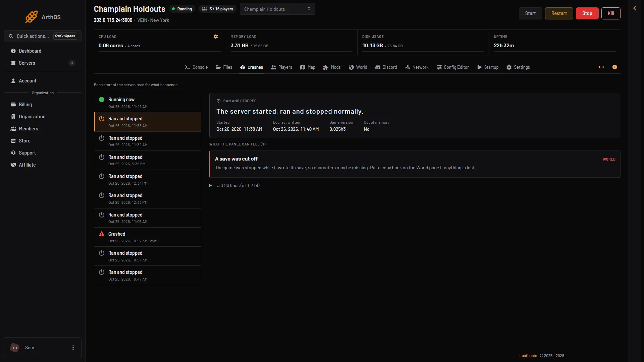Image resolution: width=644 pixels, height=362 pixels.
Task: Open the Mods tab
Action: pos(332,67)
